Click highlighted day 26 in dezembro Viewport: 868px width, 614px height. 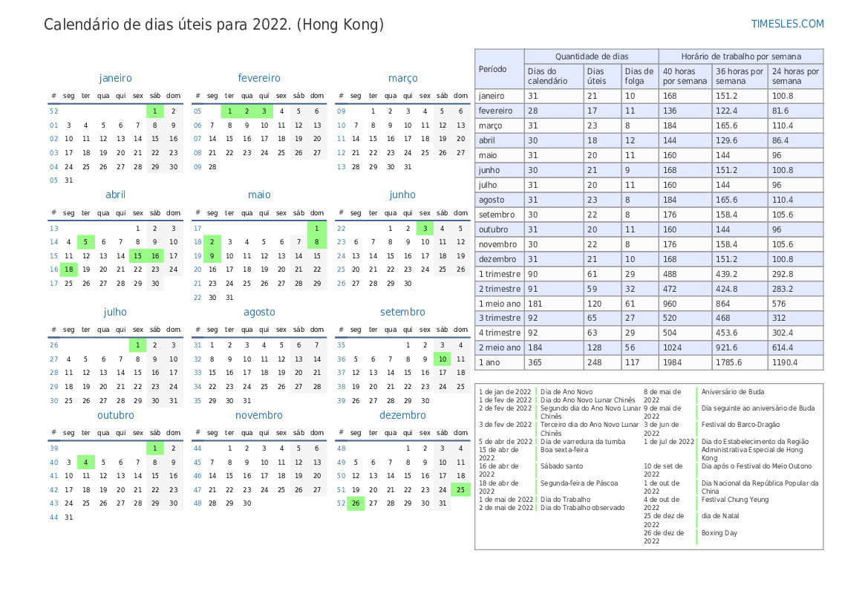(356, 503)
